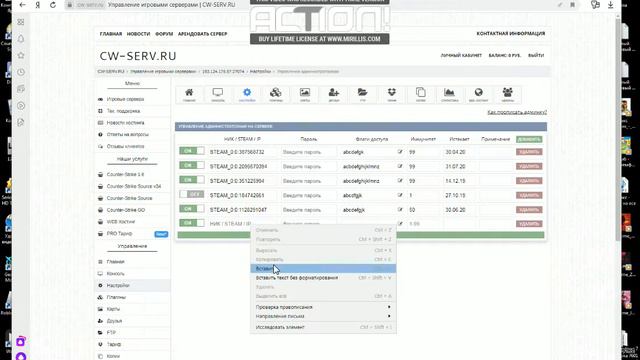Open the copies documents icon in toolbar
The width and height of the screenshot is (640, 360).
click(420, 95)
